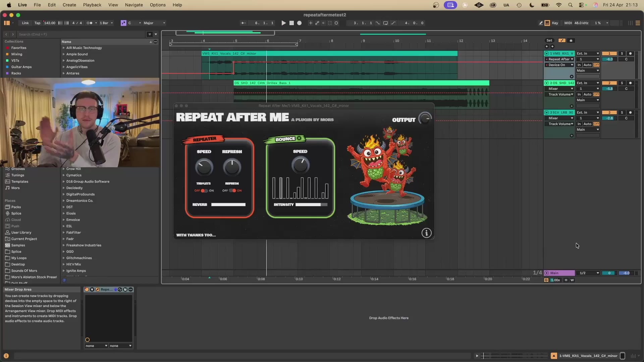Set track 1 monitor to Off
644x362 pixels.
[x=596, y=65]
